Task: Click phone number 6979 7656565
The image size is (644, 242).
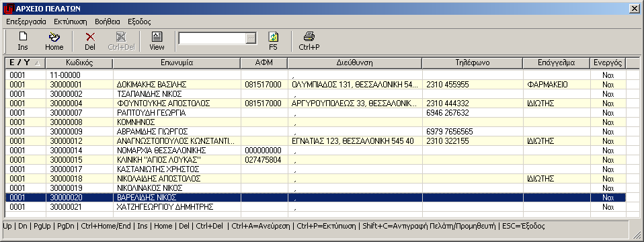Action: tap(450, 132)
